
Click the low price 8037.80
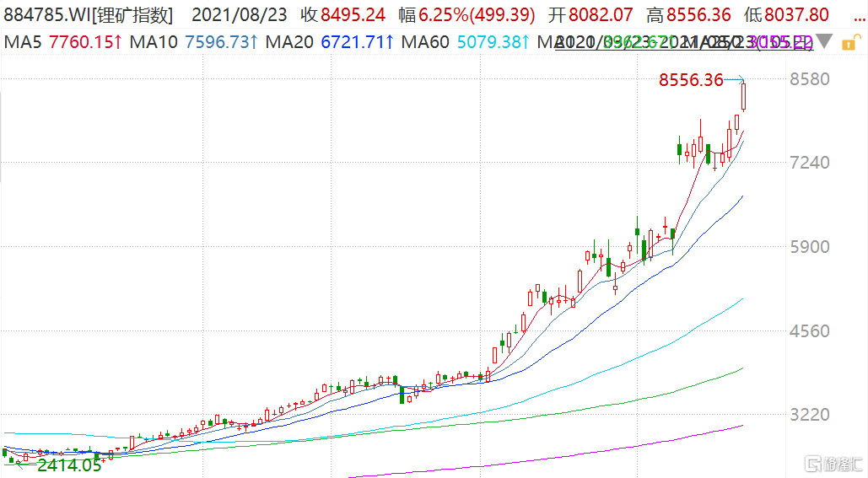click(x=796, y=15)
